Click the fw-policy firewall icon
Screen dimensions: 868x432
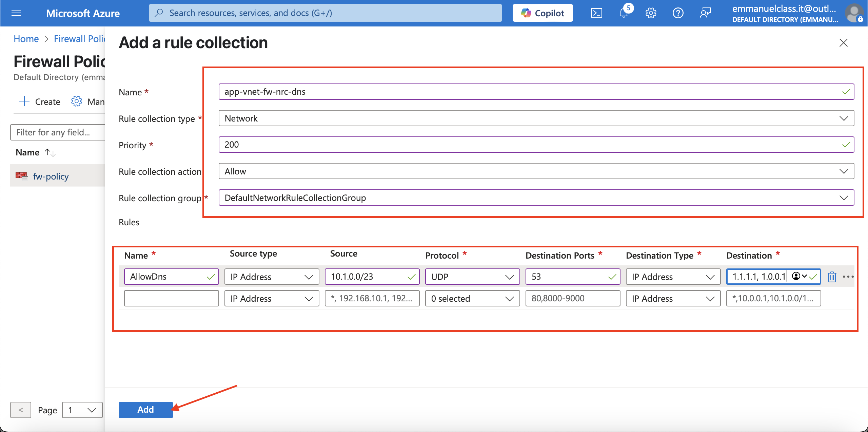pos(21,176)
